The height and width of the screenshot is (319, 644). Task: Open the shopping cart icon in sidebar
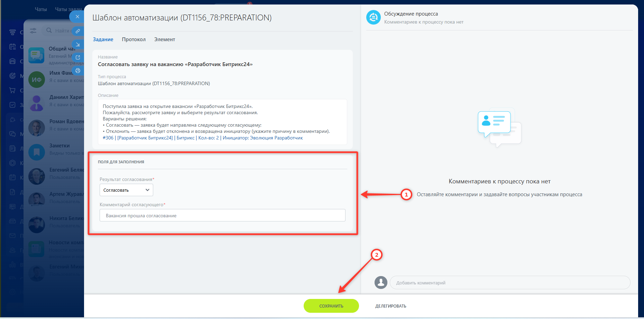tap(12, 90)
